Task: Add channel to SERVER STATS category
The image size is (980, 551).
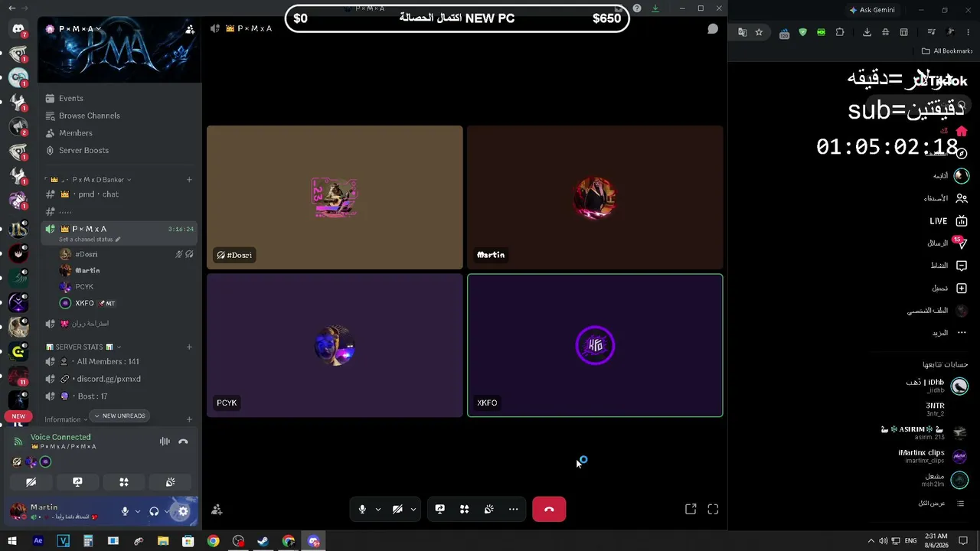Action: pyautogui.click(x=189, y=347)
